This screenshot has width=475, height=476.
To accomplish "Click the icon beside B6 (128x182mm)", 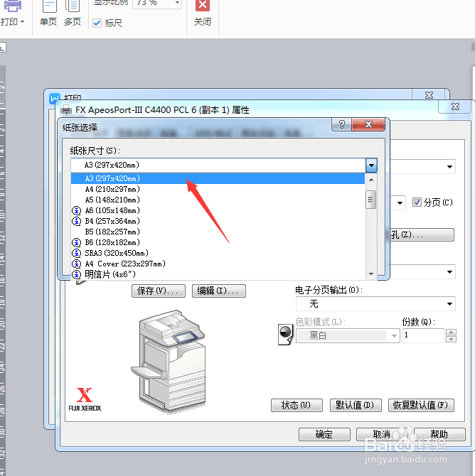I will coord(77,242).
